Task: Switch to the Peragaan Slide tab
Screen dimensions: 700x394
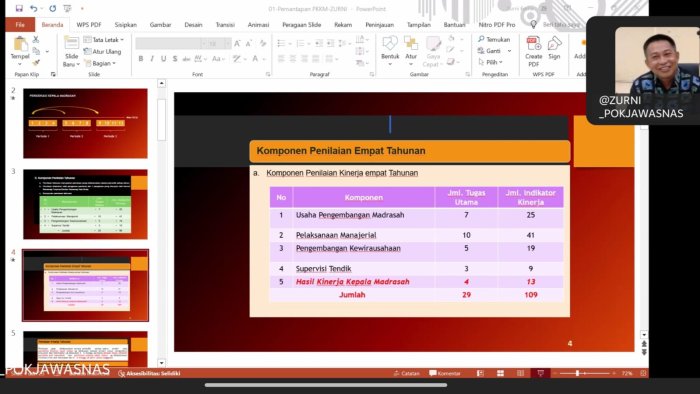Action: click(301, 25)
